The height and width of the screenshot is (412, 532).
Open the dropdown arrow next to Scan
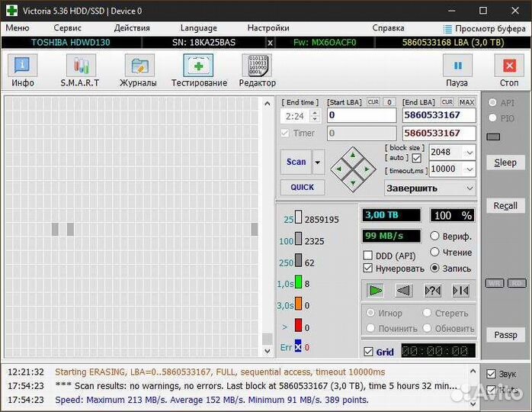[x=318, y=162]
